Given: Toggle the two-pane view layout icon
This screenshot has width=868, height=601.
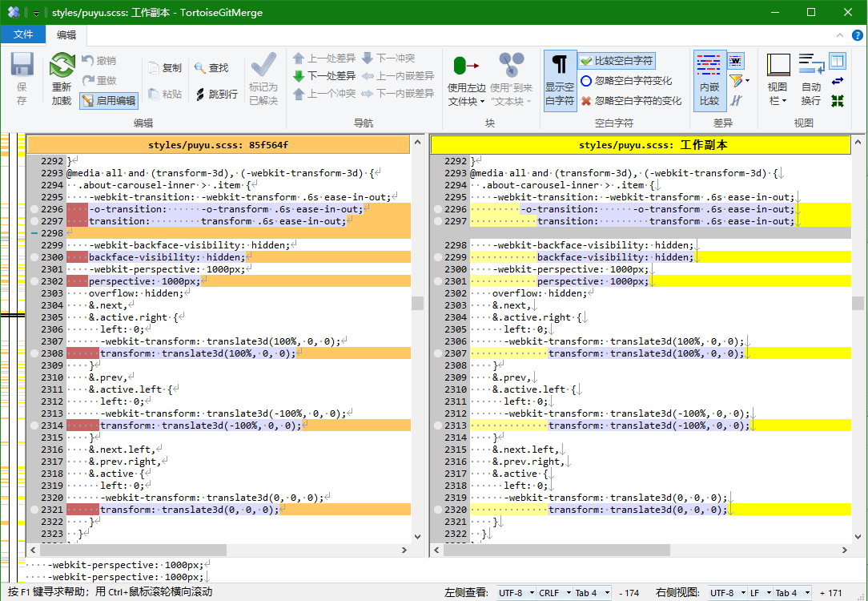Looking at the screenshot, I should click(x=838, y=60).
